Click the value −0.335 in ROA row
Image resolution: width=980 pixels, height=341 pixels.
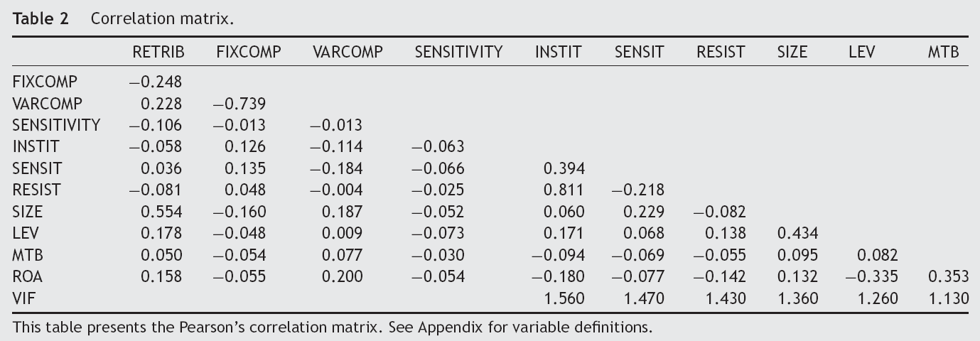[x=871, y=277]
